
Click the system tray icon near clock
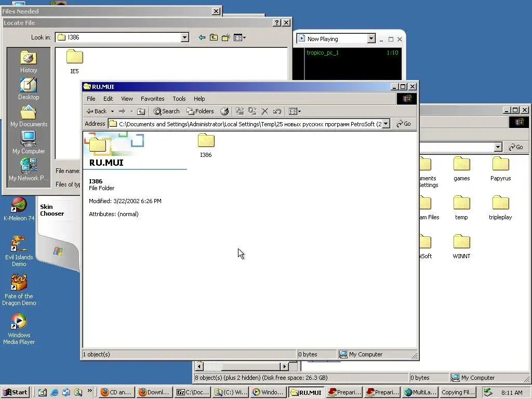488,392
